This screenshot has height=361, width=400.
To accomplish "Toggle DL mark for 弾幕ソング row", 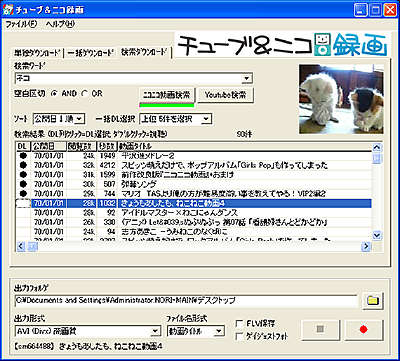I will click(23, 184).
